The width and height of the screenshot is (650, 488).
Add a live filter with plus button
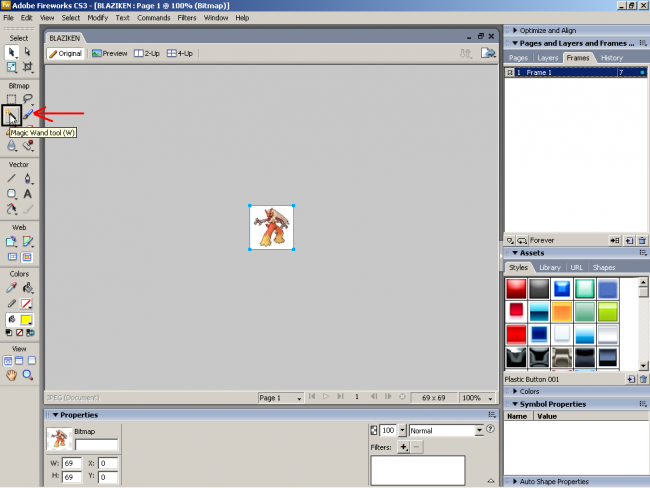(x=403, y=447)
